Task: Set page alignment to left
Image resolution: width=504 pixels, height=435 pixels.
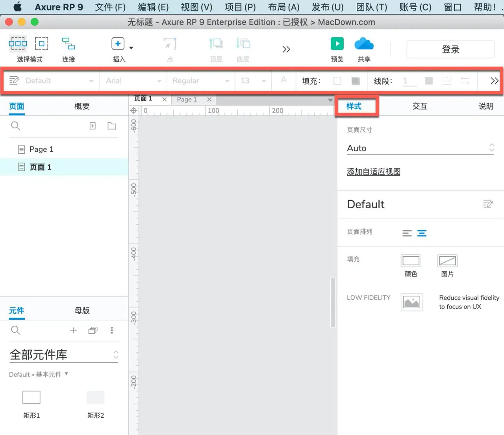Action: (x=407, y=233)
